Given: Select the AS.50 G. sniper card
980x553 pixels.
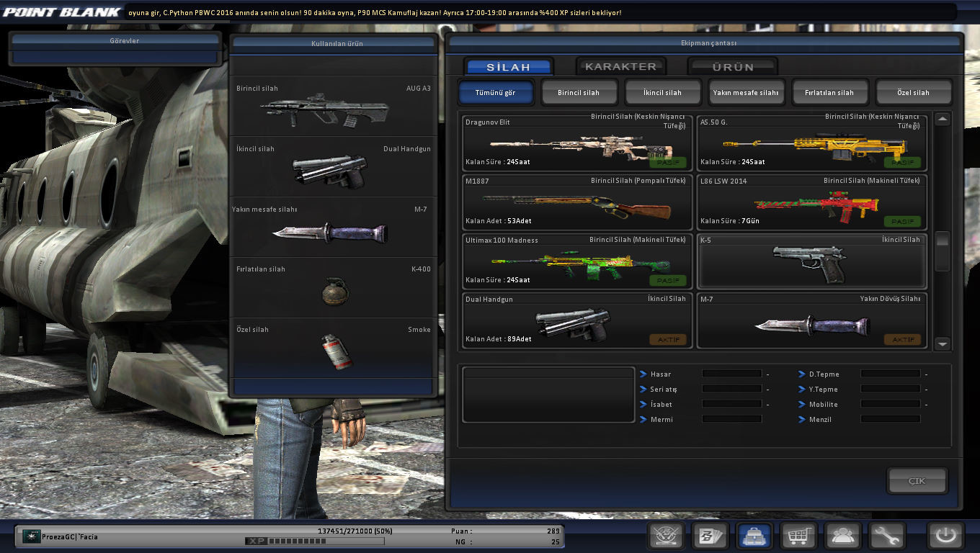Looking at the screenshot, I should click(x=812, y=143).
